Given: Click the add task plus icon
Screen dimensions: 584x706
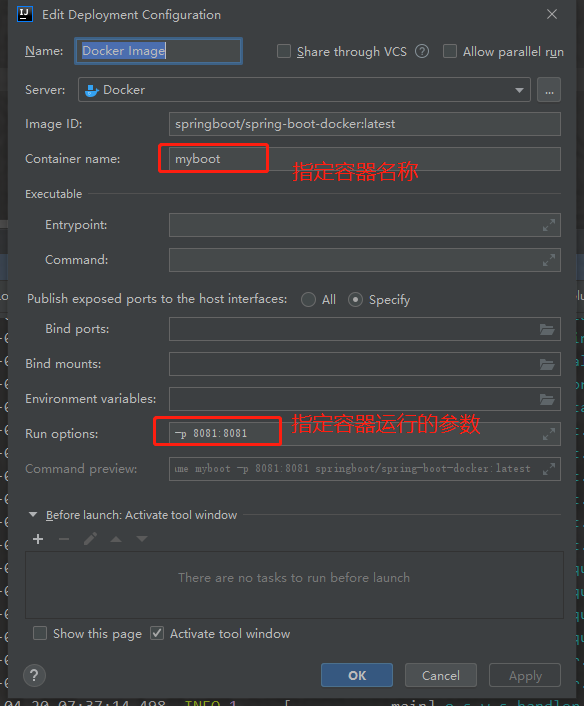Looking at the screenshot, I should click(x=38, y=539).
